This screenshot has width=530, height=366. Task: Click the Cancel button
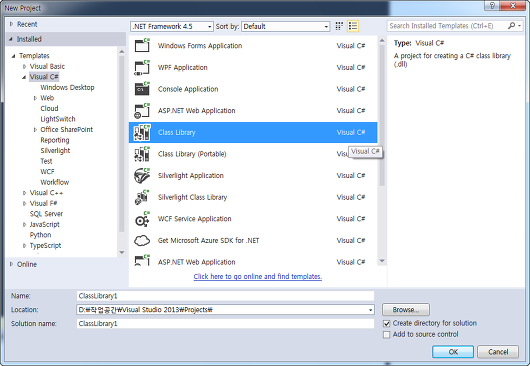click(498, 352)
